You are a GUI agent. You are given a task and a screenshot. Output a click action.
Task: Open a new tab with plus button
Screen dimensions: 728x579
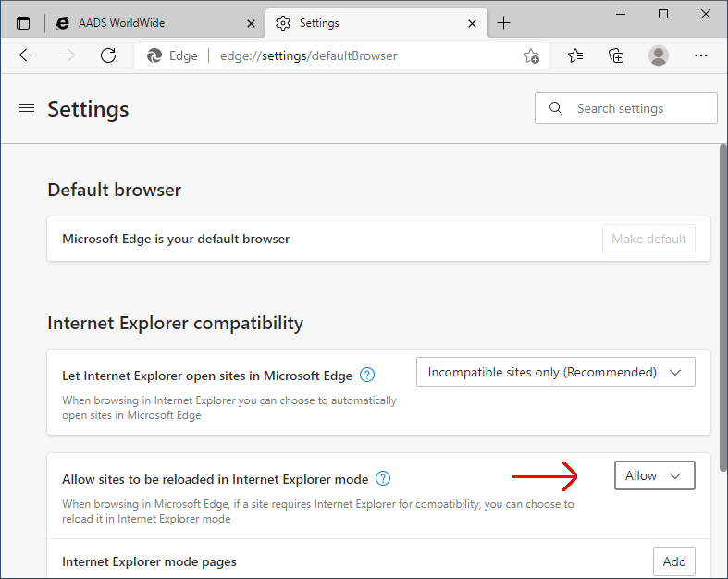click(503, 22)
